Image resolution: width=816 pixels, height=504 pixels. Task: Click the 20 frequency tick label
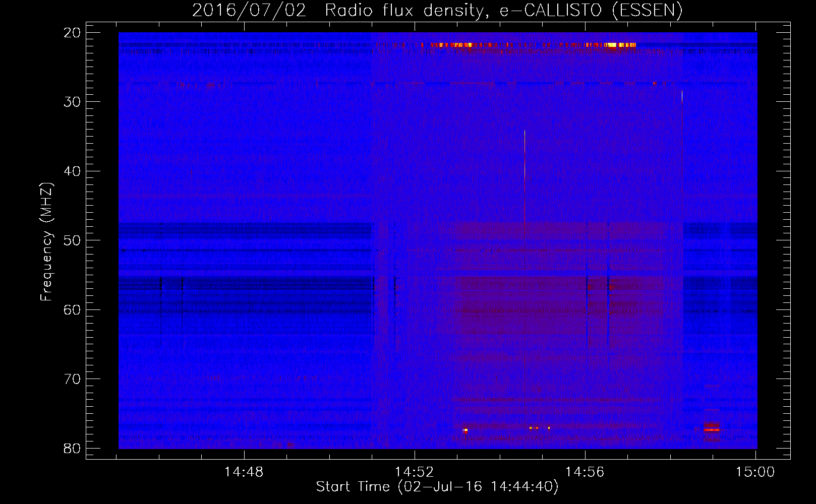click(72, 33)
